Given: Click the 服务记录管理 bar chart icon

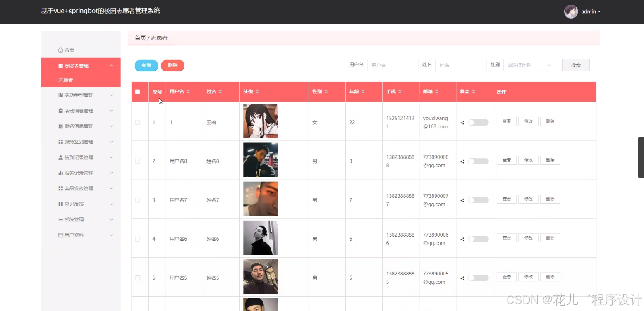Looking at the screenshot, I should [61, 173].
